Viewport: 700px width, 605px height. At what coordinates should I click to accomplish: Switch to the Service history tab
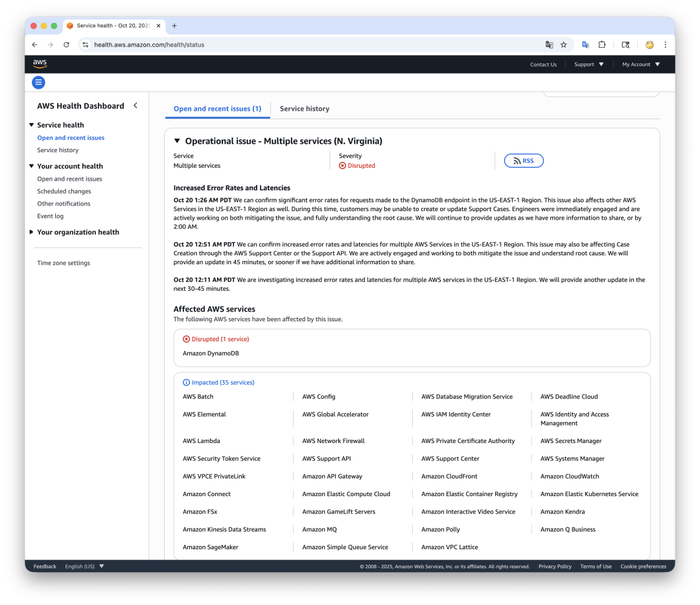pyautogui.click(x=305, y=108)
